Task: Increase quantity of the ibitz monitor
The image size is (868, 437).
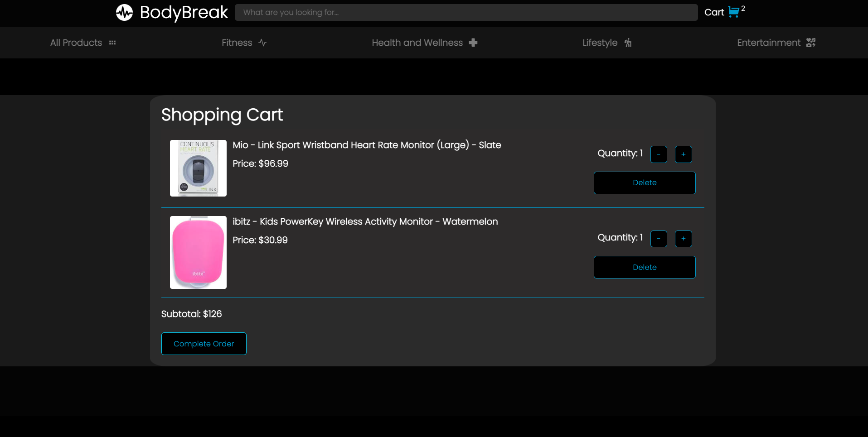Action: coord(684,239)
